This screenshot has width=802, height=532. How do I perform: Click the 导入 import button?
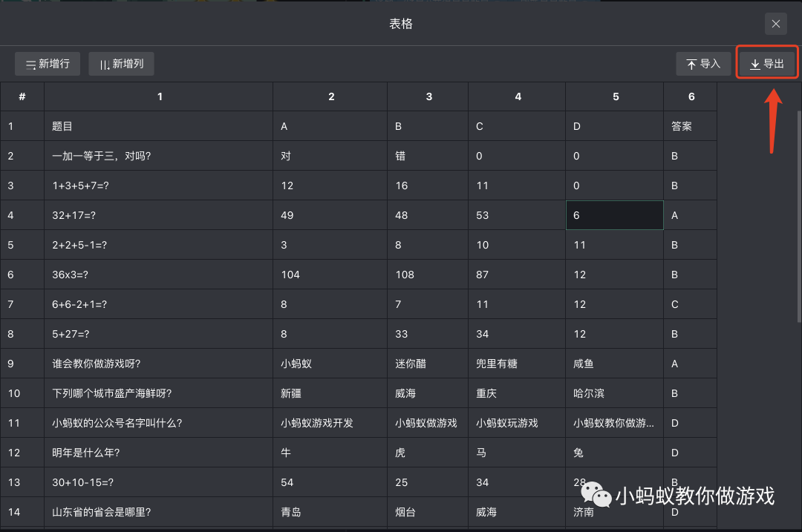[703, 64]
